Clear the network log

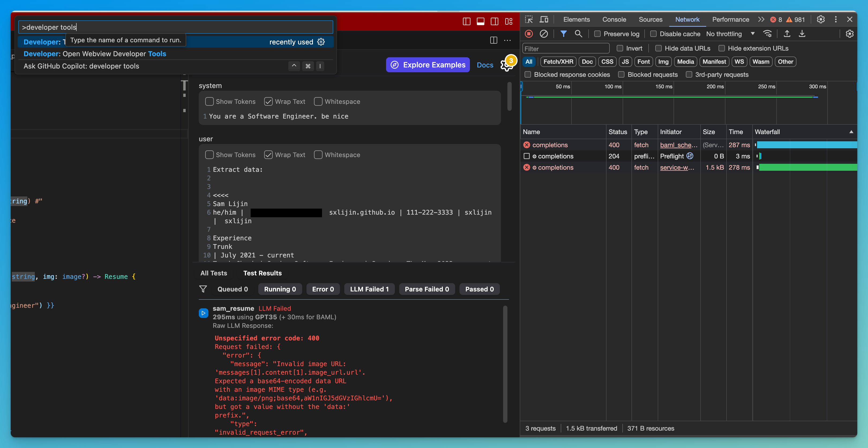click(544, 34)
